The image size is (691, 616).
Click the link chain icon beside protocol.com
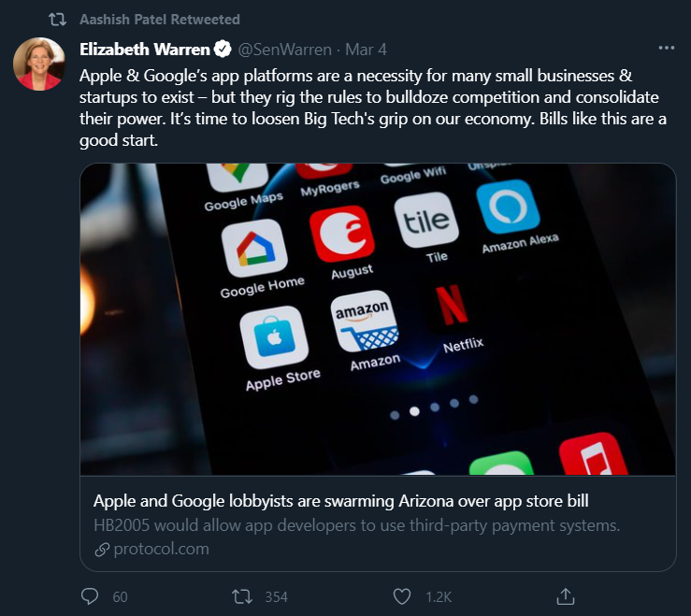coord(102,550)
